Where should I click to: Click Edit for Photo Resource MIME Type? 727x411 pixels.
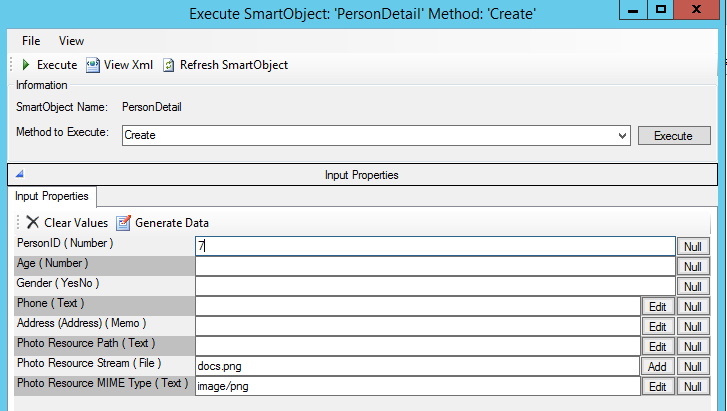point(657,387)
